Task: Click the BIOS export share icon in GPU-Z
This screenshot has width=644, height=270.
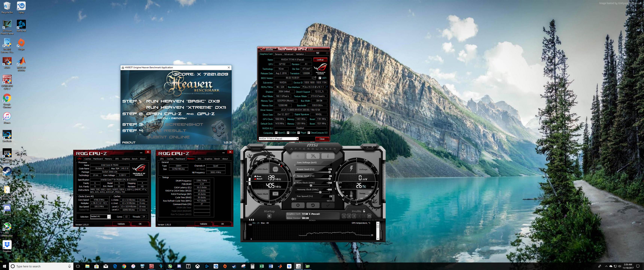Action: coord(314,78)
